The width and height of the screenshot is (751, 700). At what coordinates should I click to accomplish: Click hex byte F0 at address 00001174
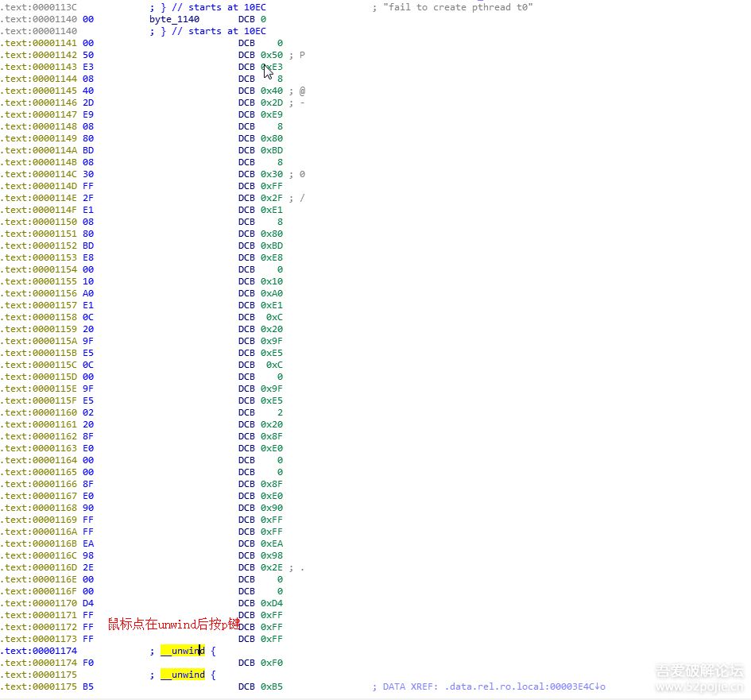click(x=88, y=663)
